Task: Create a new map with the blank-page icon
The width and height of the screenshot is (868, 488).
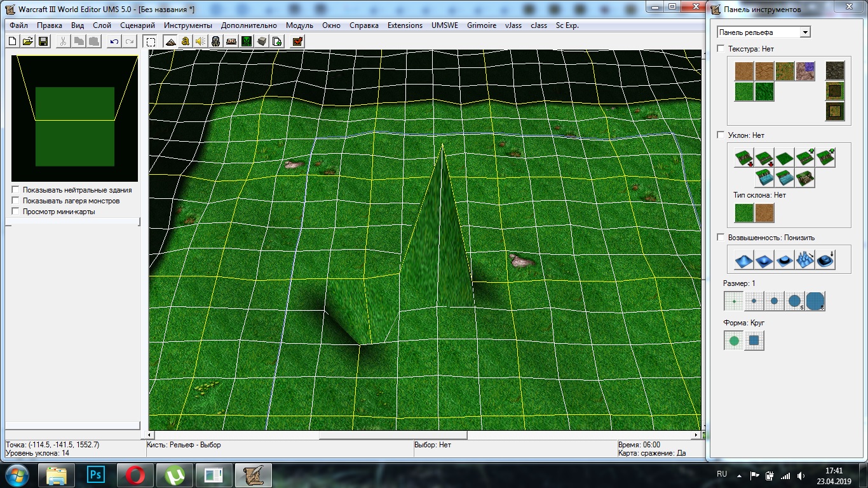Action: pos(13,41)
